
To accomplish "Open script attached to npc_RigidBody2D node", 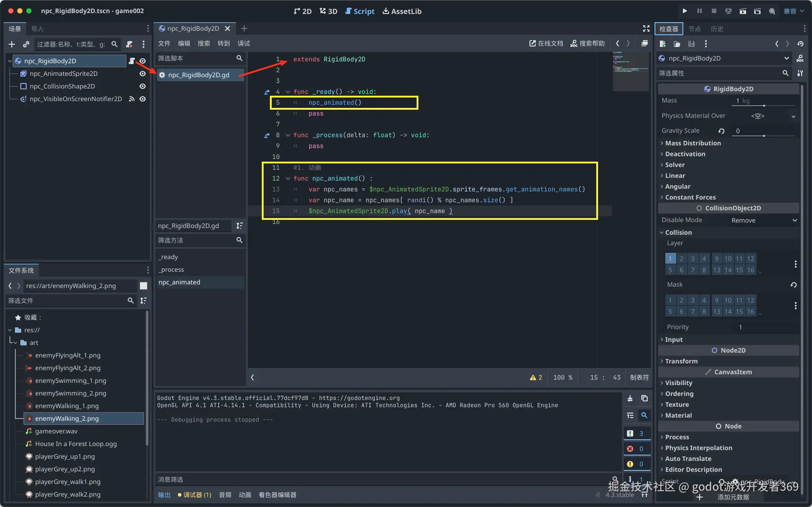I will click(132, 61).
